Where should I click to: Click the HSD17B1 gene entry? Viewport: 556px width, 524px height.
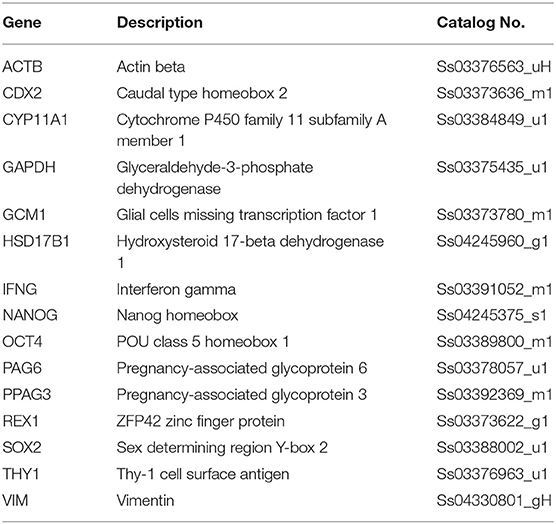click(x=36, y=241)
